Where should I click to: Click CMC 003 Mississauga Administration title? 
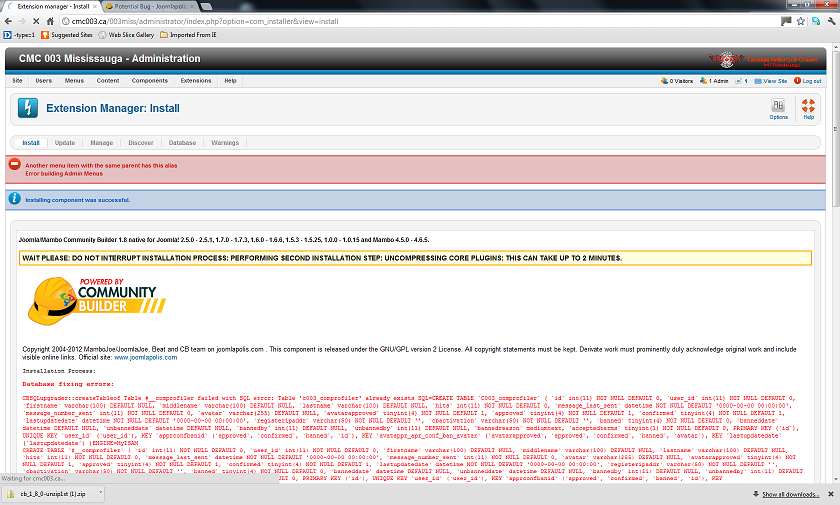coord(110,58)
